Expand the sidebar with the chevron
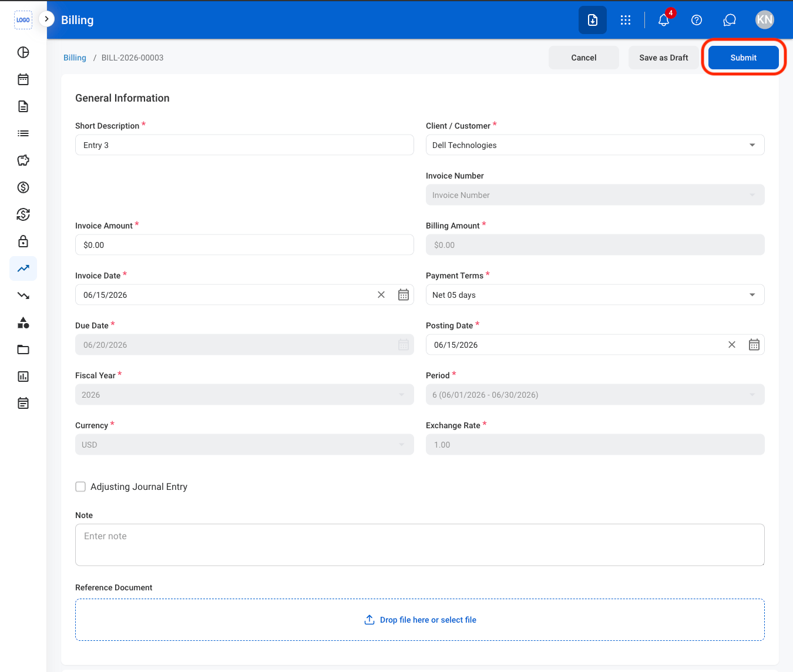Screen dimensions: 793x672 (46, 19)
